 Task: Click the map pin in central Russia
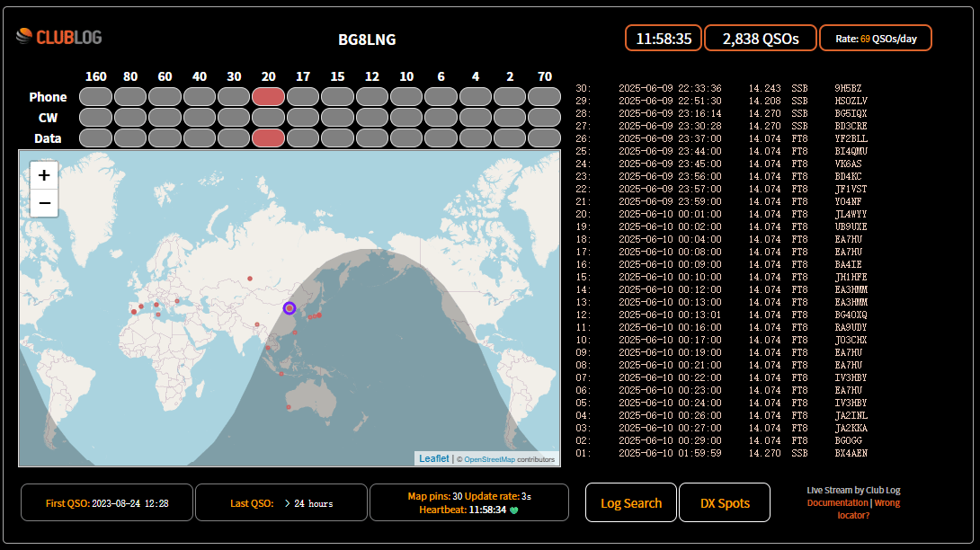250,279
